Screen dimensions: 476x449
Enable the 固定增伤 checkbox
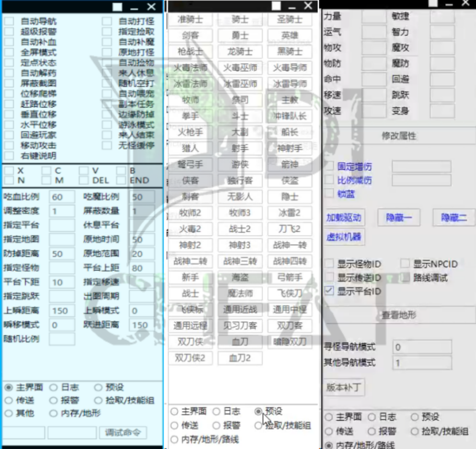[329, 166]
